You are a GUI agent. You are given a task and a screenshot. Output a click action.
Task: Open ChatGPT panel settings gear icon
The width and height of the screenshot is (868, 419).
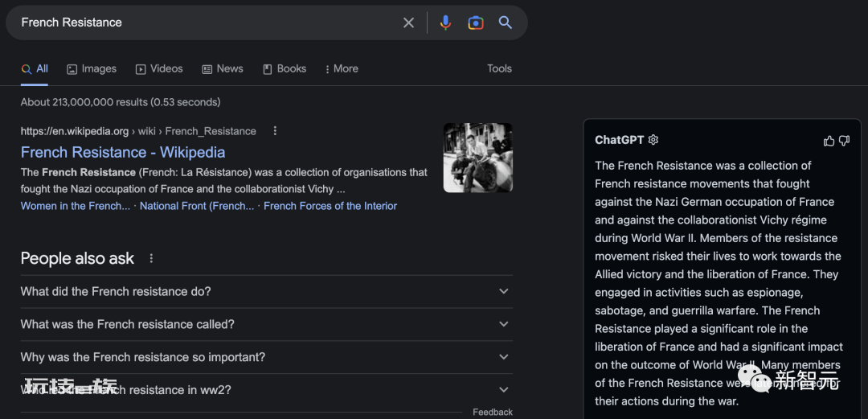click(x=653, y=140)
